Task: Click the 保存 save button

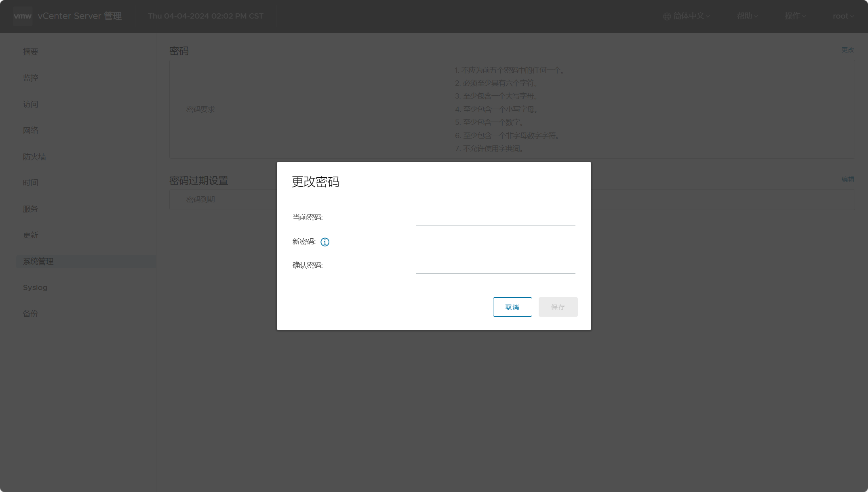Action: coord(558,307)
